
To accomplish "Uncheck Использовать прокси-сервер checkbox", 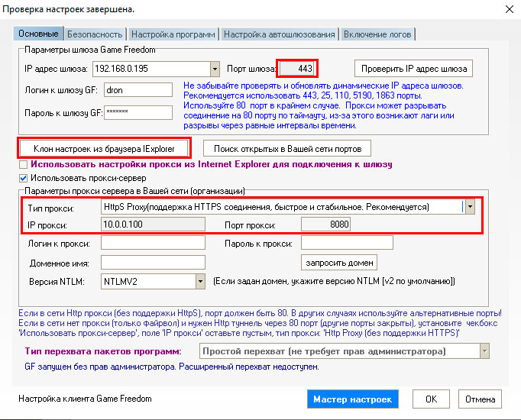I will [23, 178].
